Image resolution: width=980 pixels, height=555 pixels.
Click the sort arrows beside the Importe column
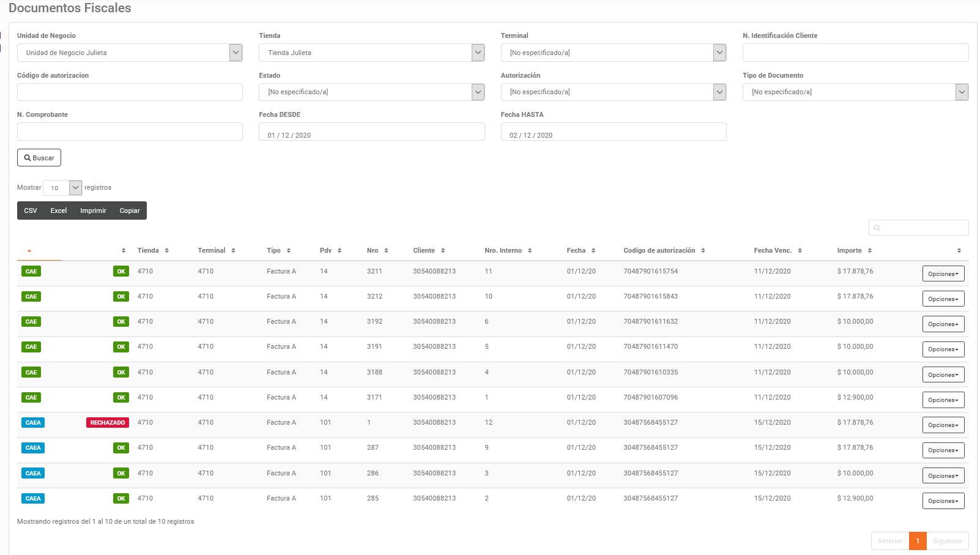tap(869, 251)
